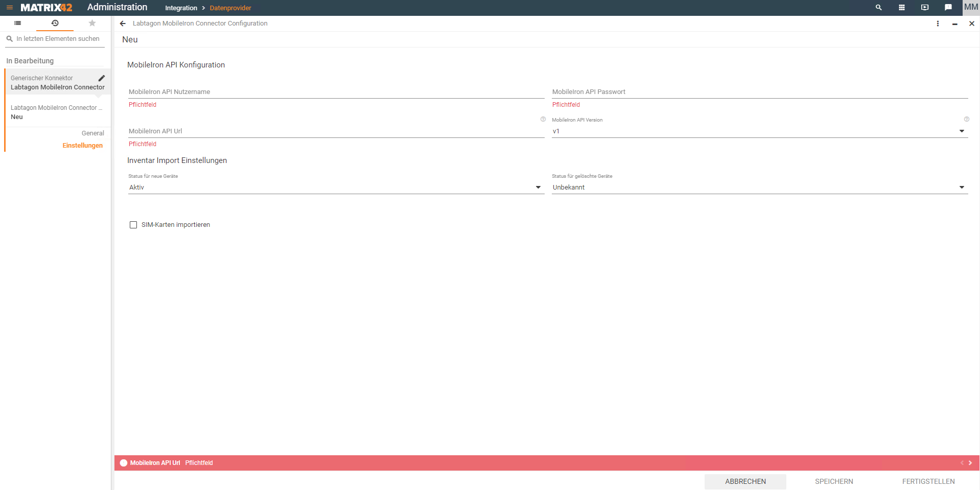Go to the Einstellungen section
The width and height of the screenshot is (980, 490).
[x=82, y=146]
